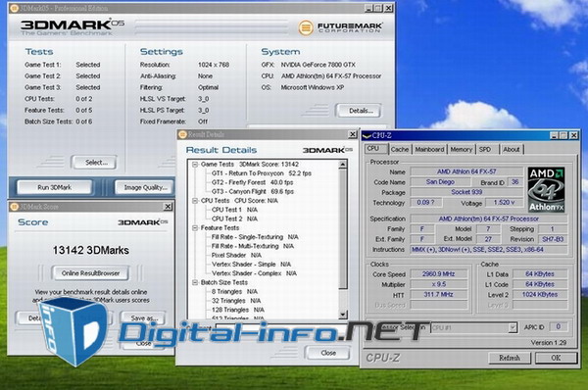Open the SPD tab in CPU-Z

point(485,149)
